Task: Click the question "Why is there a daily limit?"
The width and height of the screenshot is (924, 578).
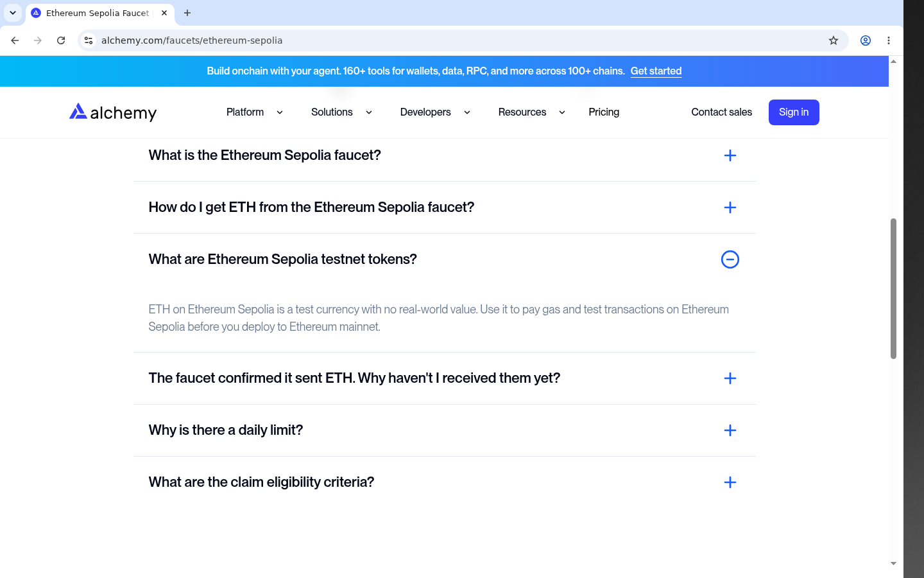Action: coord(225,430)
